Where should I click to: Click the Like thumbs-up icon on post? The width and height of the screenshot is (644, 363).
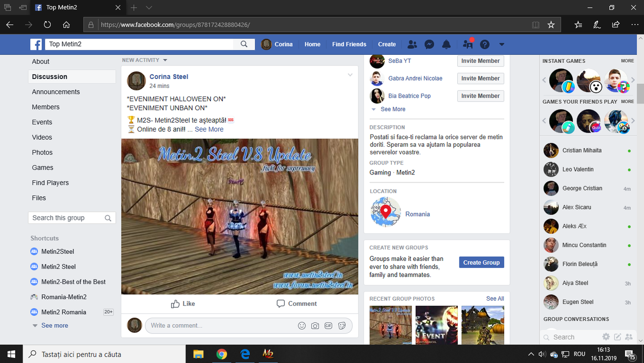pos(175,304)
